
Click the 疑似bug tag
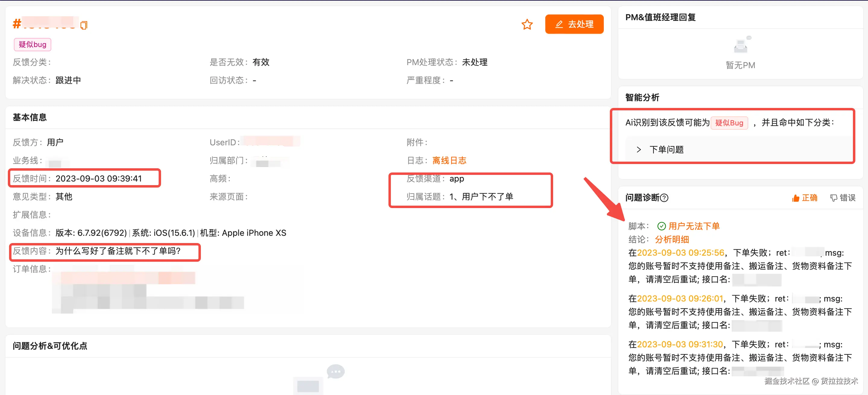32,44
